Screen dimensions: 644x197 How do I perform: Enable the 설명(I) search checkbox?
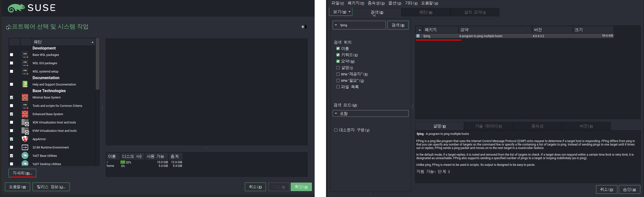click(x=338, y=68)
